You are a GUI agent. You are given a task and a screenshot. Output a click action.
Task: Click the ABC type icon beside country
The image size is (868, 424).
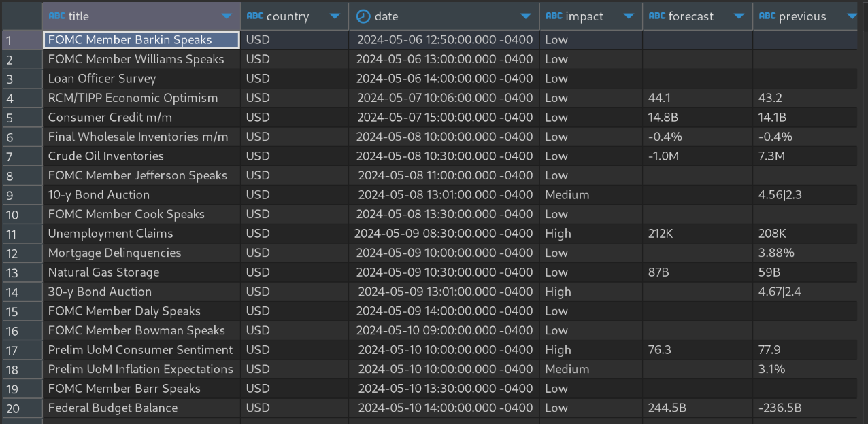(x=254, y=16)
